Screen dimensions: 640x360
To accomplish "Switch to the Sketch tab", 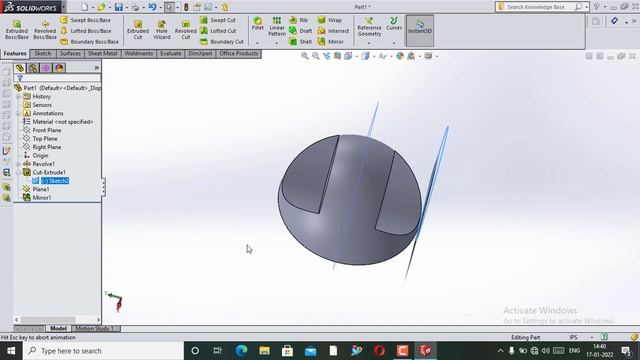I will 43,53.
